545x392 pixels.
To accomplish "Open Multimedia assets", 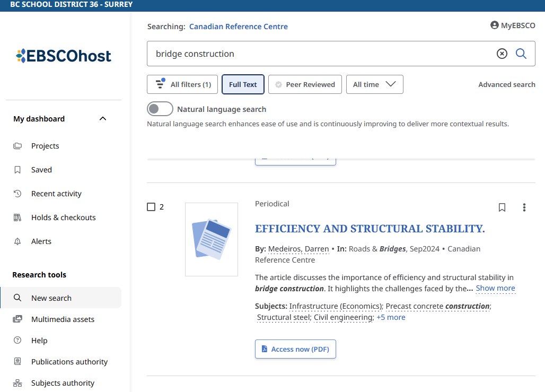I will pos(63,319).
